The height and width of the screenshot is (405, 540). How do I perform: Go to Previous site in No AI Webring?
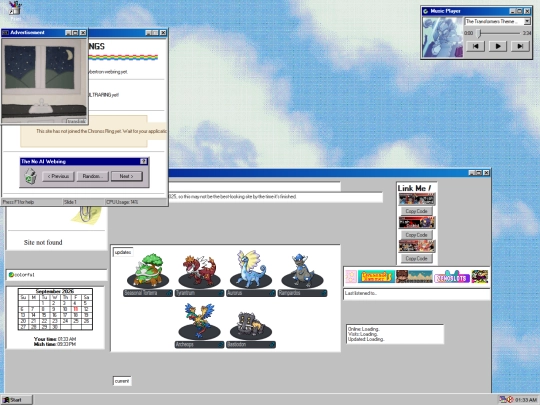coord(58,176)
